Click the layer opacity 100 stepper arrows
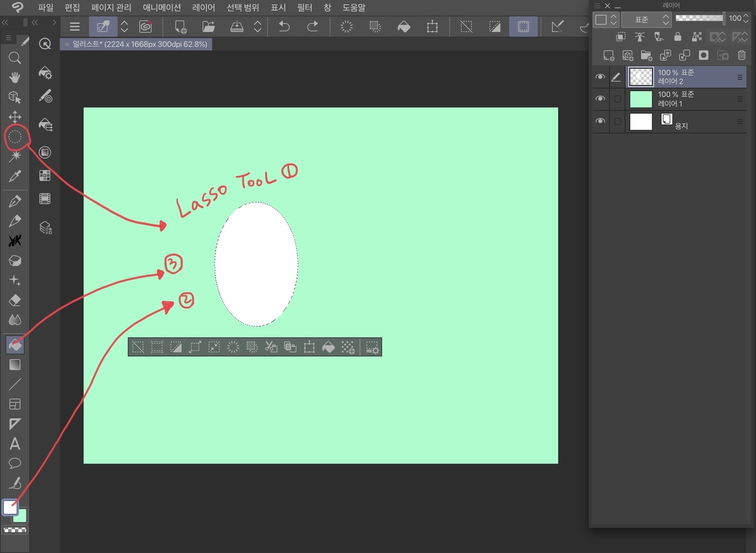 click(746, 19)
